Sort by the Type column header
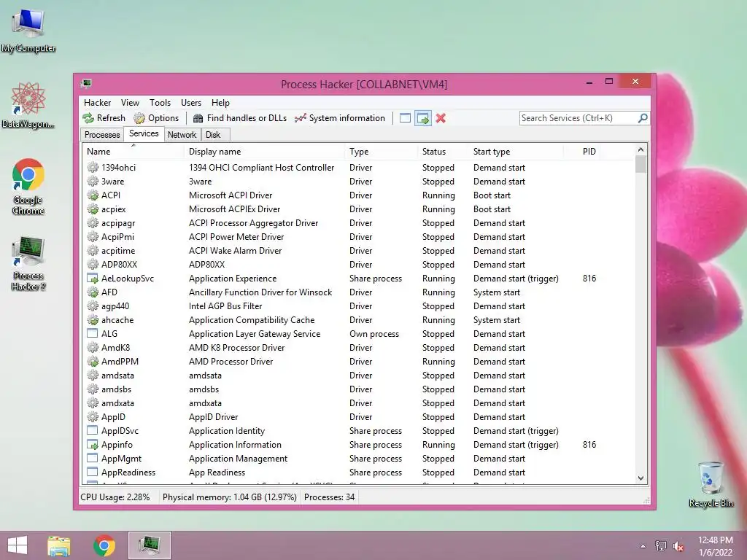Screen dimensions: 747x560 381,152
